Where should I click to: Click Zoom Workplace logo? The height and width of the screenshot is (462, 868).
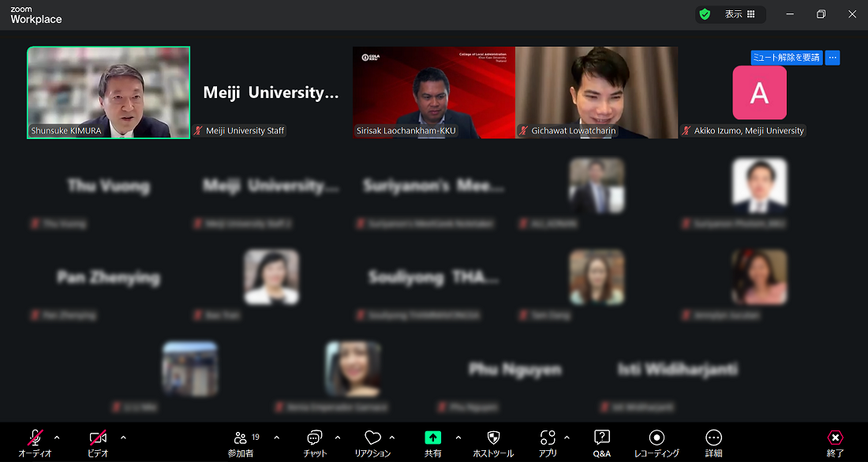36,15
